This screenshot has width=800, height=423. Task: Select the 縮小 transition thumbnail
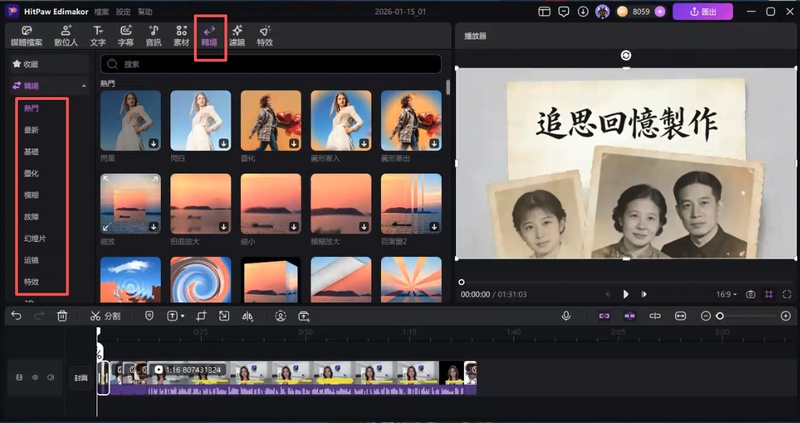270,204
